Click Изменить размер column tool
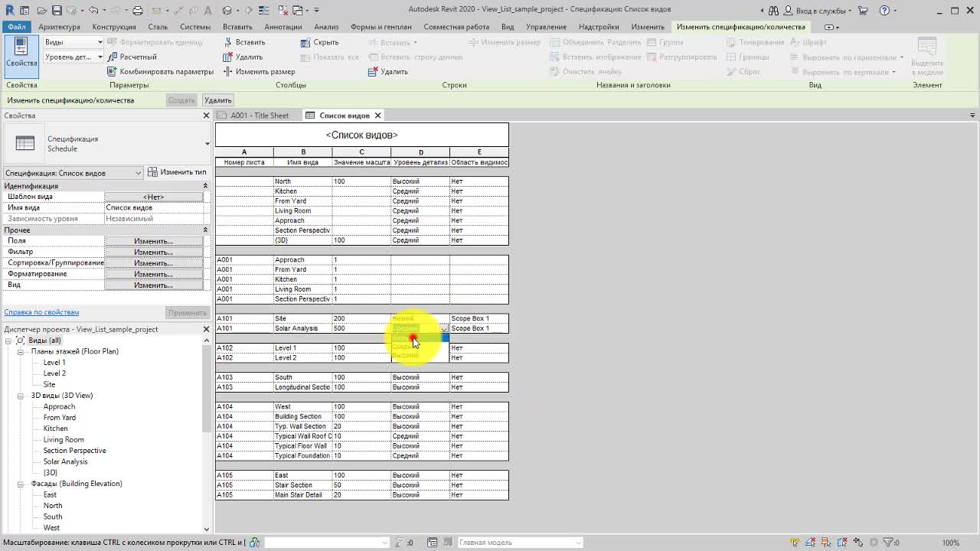 (259, 71)
